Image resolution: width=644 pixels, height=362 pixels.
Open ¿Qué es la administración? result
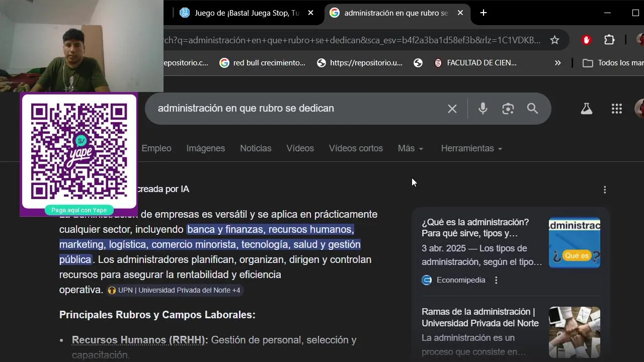[x=475, y=228]
